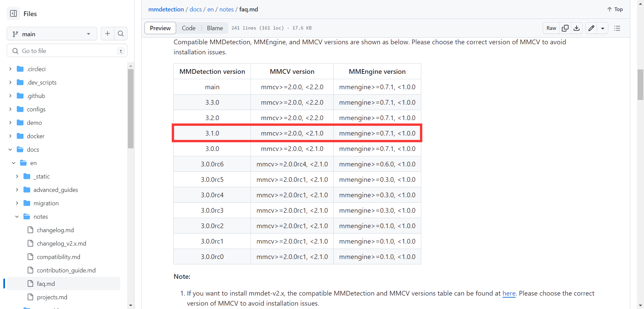Open the file search magnifier button
This screenshot has height=309, width=644.
pos(121,34)
